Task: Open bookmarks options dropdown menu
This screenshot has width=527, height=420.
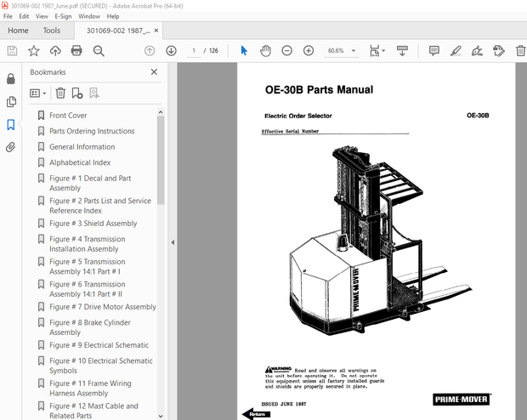Action: tap(37, 93)
